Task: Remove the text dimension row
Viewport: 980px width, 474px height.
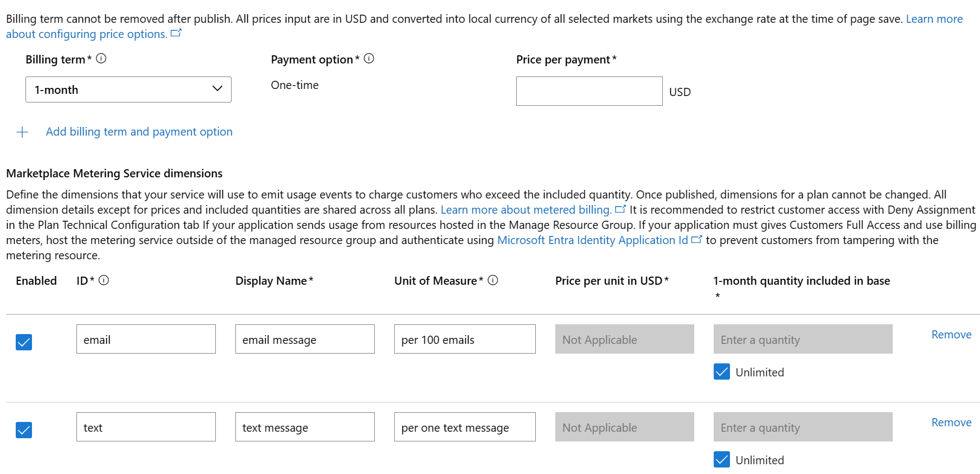Action: [x=951, y=422]
